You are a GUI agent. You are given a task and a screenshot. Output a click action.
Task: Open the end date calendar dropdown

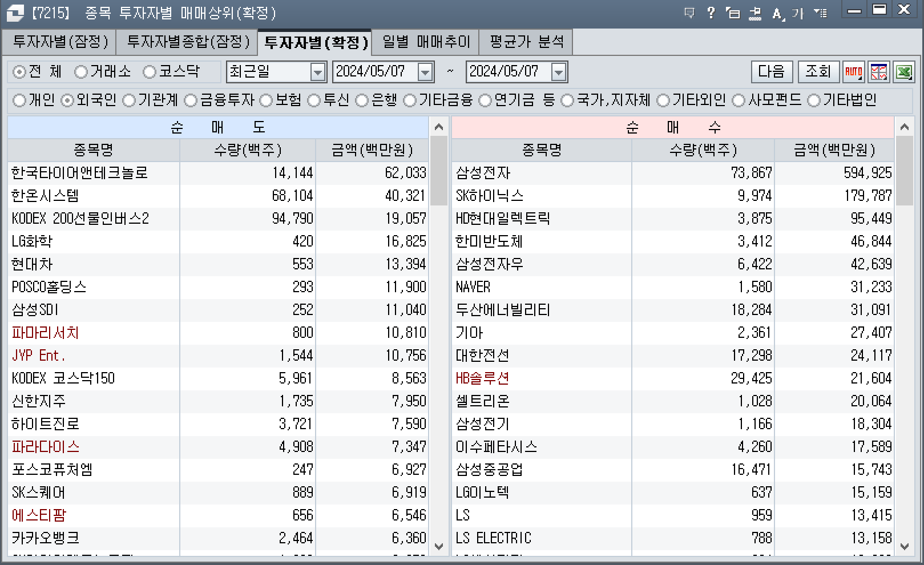pyautogui.click(x=559, y=72)
